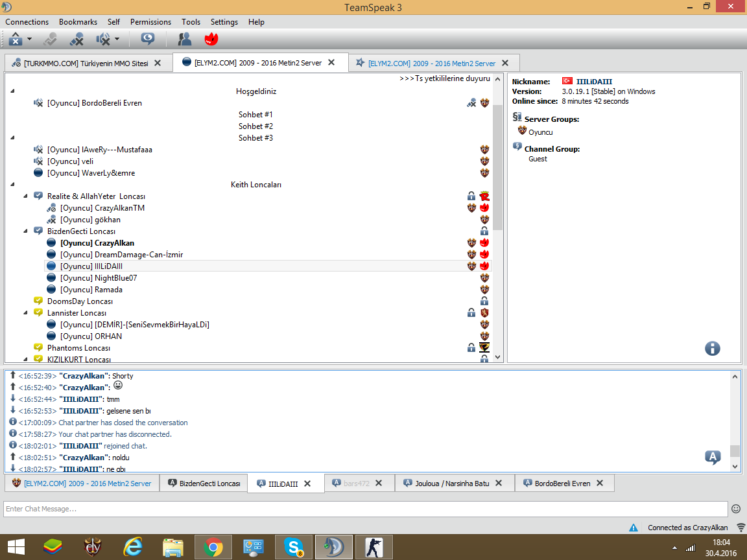Close the BordoBereli Evren chat tab
The height and width of the screenshot is (560, 747).
pyautogui.click(x=600, y=483)
